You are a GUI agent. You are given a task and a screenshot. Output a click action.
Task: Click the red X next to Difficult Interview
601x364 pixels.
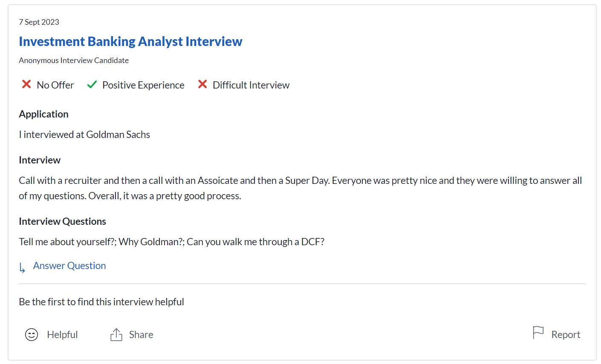[202, 84]
